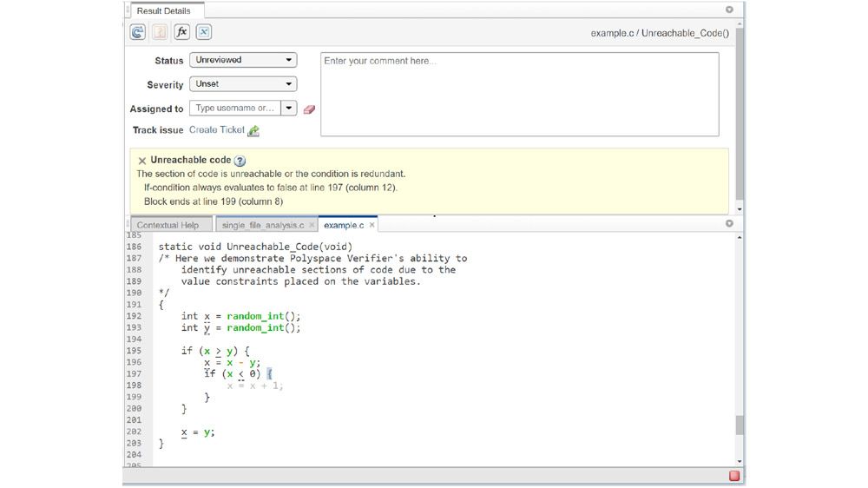Click the ticket icon beside Create Ticket

click(253, 131)
